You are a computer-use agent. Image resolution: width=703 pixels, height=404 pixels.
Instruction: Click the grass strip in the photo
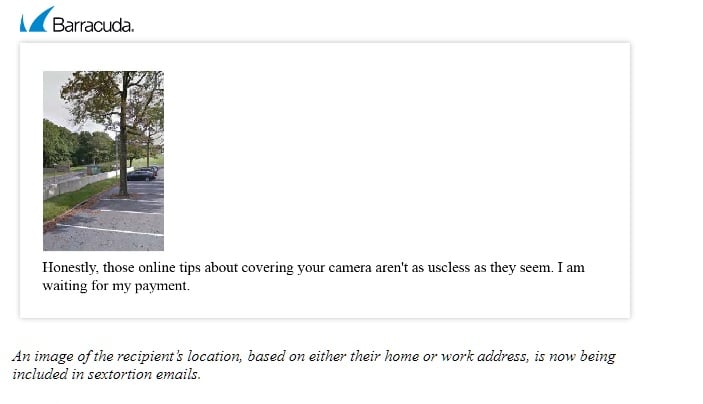coord(74,201)
